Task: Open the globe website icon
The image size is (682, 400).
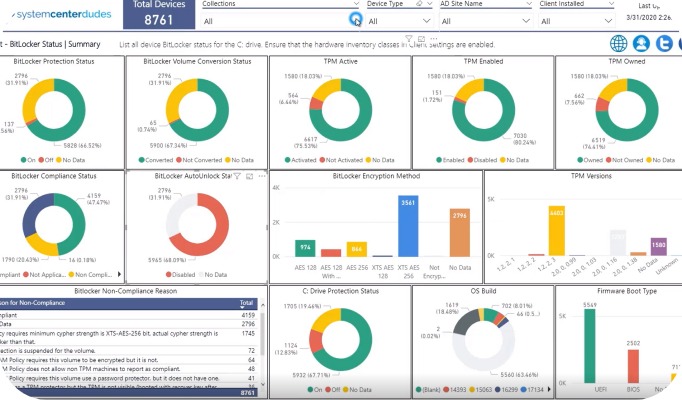Action: (618, 43)
